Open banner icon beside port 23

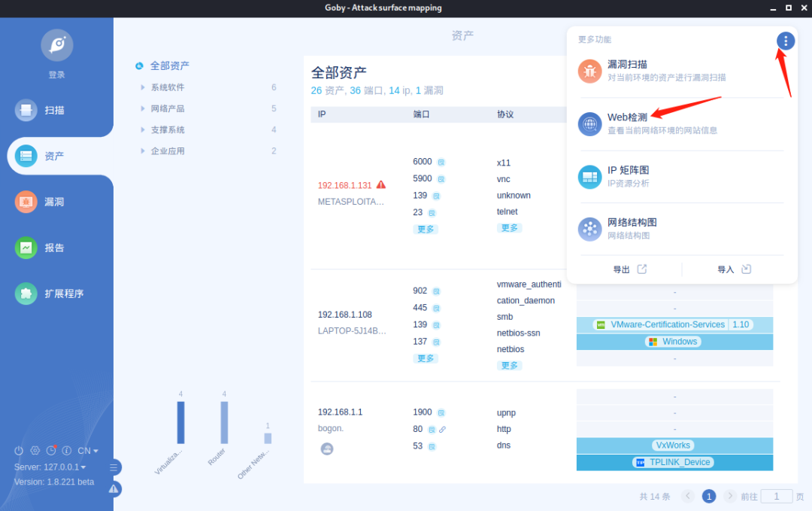click(432, 213)
